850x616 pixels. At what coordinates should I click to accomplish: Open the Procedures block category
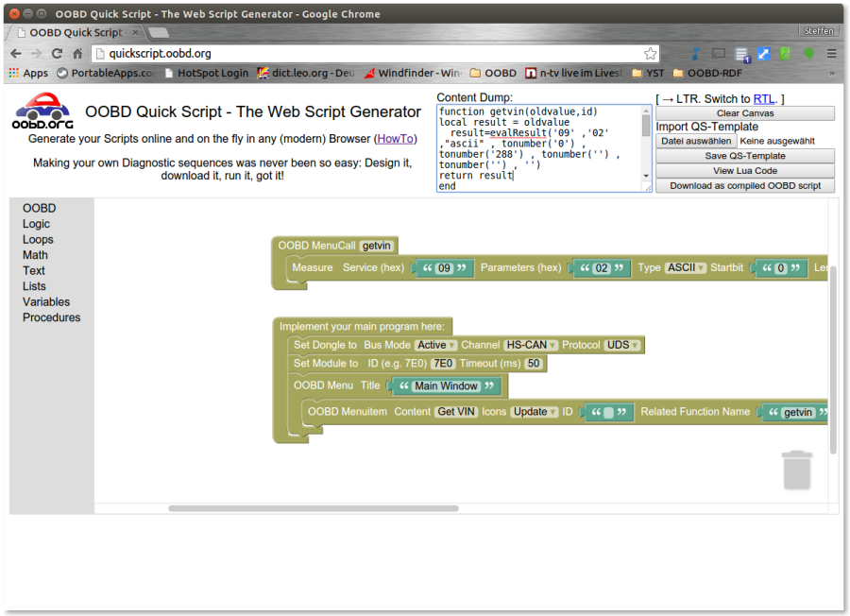click(x=52, y=317)
